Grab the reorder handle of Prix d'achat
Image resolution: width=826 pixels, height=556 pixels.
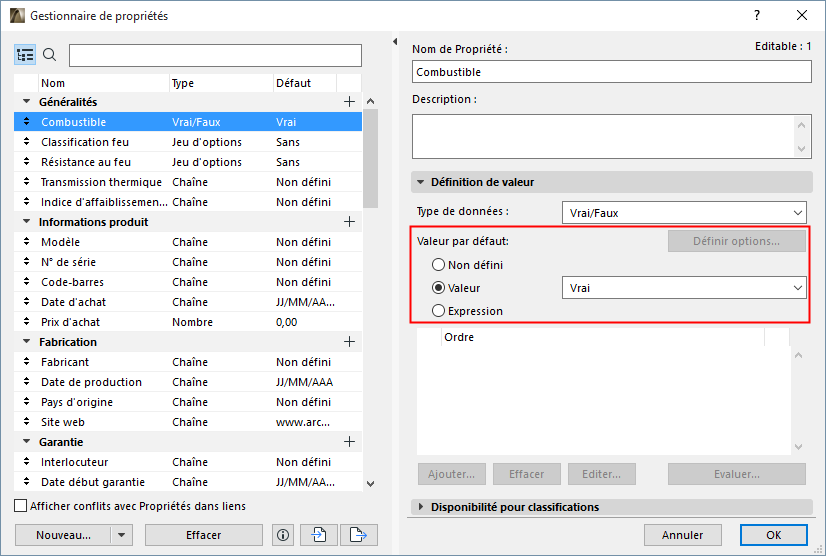click(x=26, y=322)
